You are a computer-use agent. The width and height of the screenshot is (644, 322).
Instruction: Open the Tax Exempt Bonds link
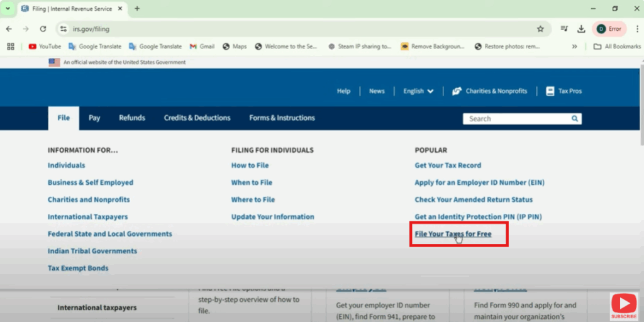[78, 269]
